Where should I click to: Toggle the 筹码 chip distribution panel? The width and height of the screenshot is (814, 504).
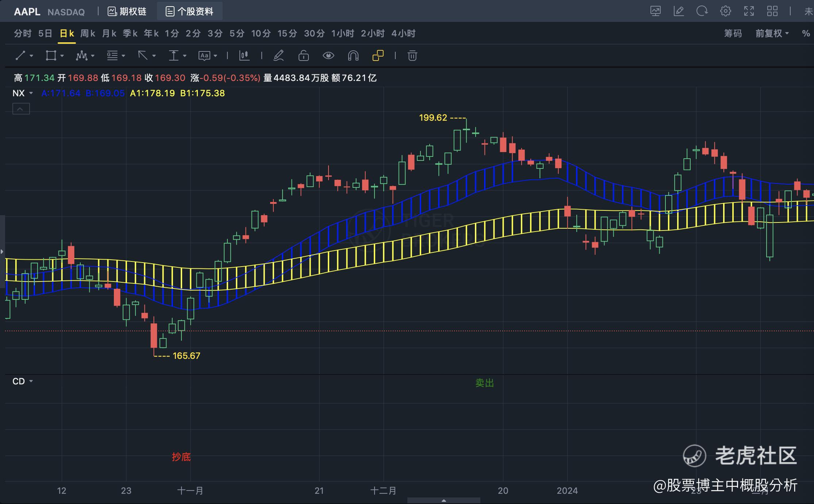click(x=733, y=34)
